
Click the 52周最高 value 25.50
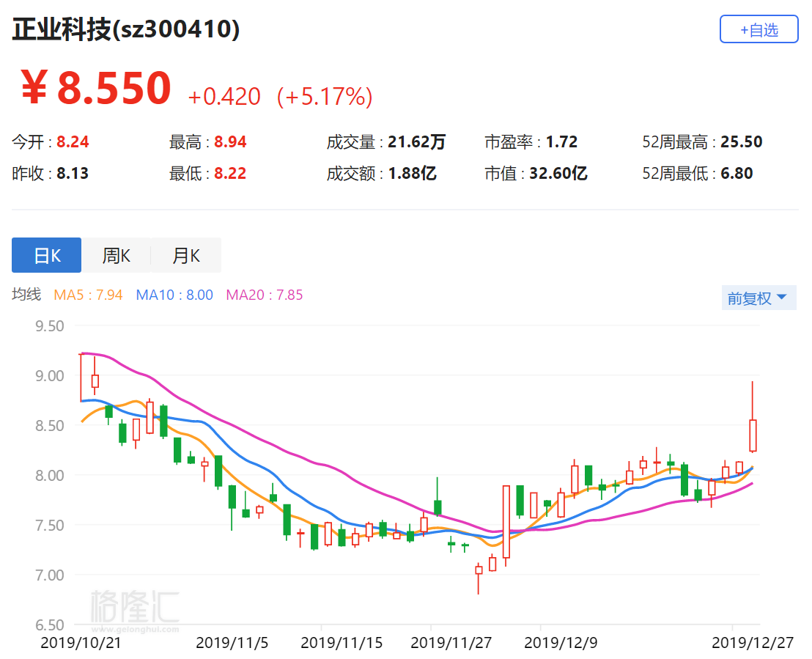(x=742, y=141)
